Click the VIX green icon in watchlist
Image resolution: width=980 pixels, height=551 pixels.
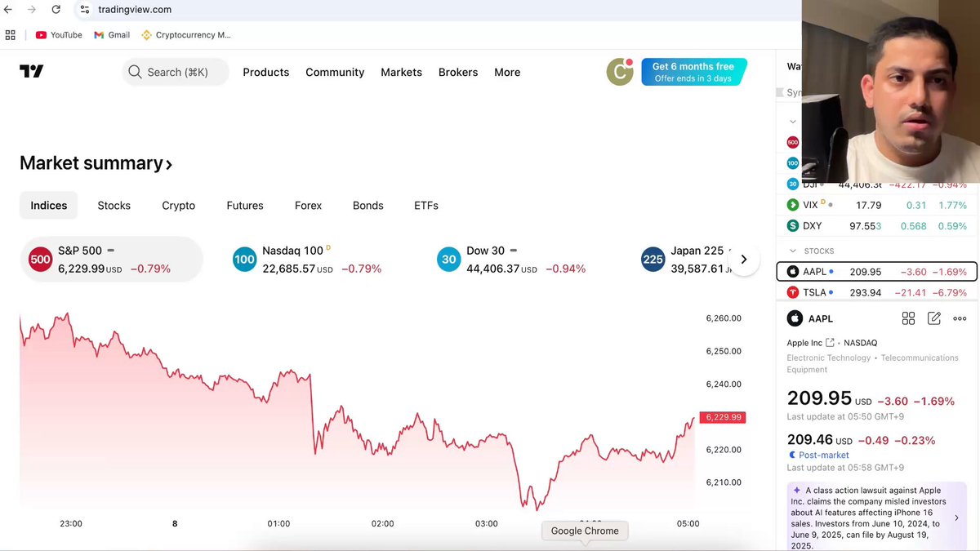792,205
